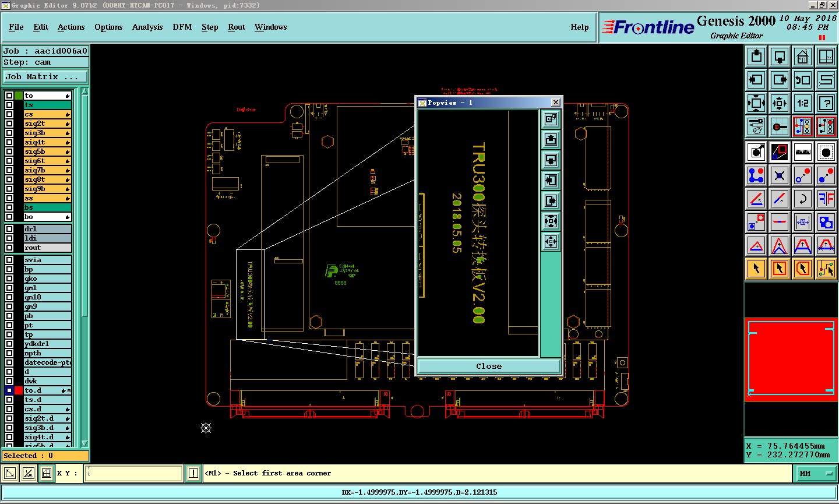The image size is (839, 504).
Task: Toggle the checkbox for layer to.d
Action: click(x=9, y=390)
